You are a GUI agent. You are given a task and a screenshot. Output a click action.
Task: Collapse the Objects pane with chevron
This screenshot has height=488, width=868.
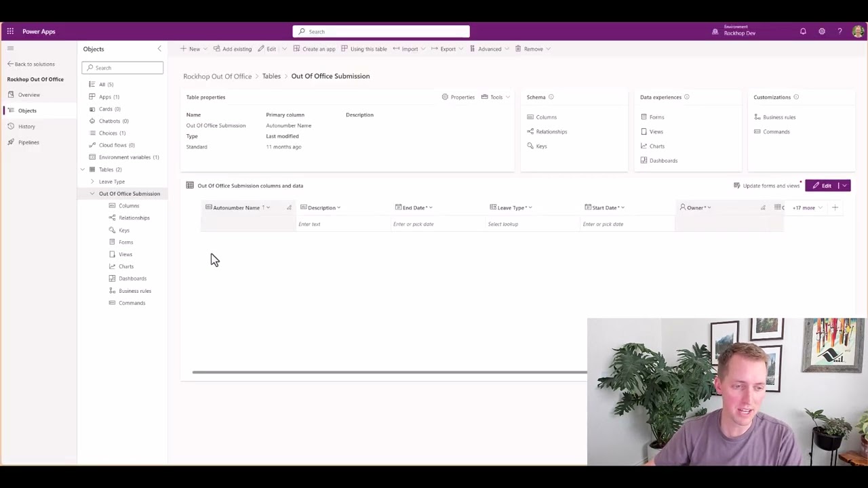(159, 49)
